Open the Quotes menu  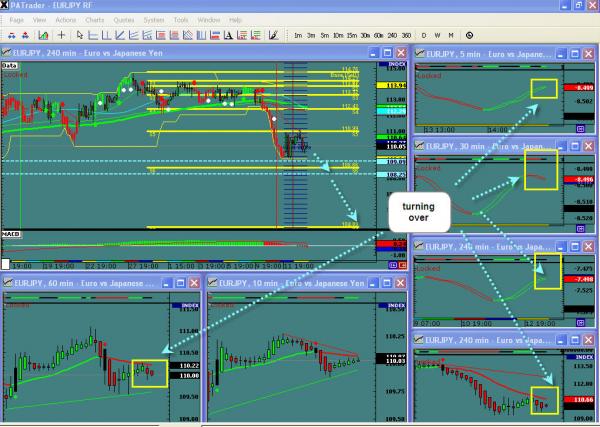126,19
